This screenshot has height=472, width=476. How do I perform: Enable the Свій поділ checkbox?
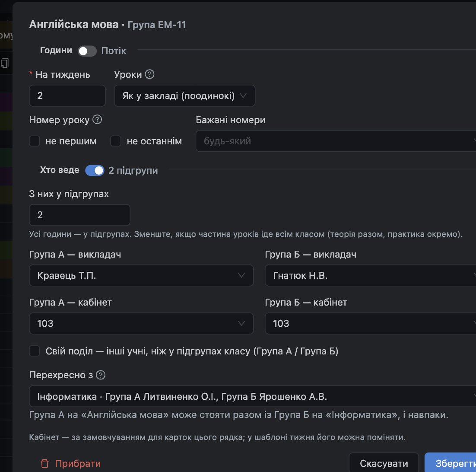coord(35,351)
